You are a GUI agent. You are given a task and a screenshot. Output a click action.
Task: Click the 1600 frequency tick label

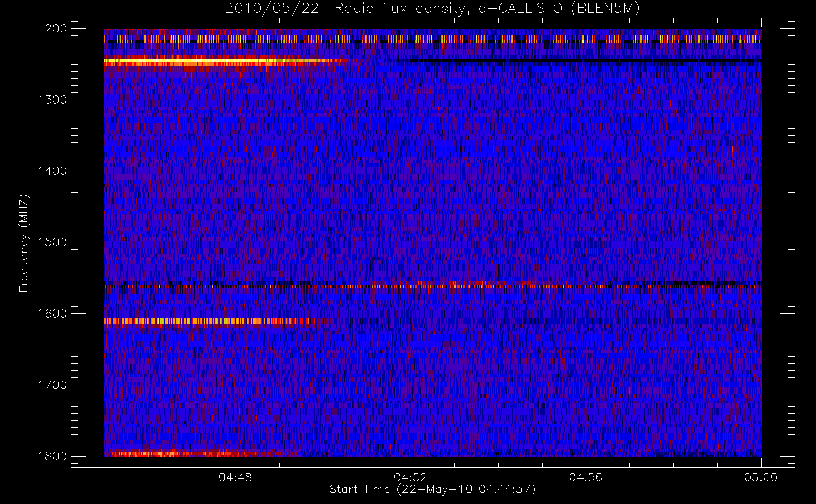coord(52,313)
